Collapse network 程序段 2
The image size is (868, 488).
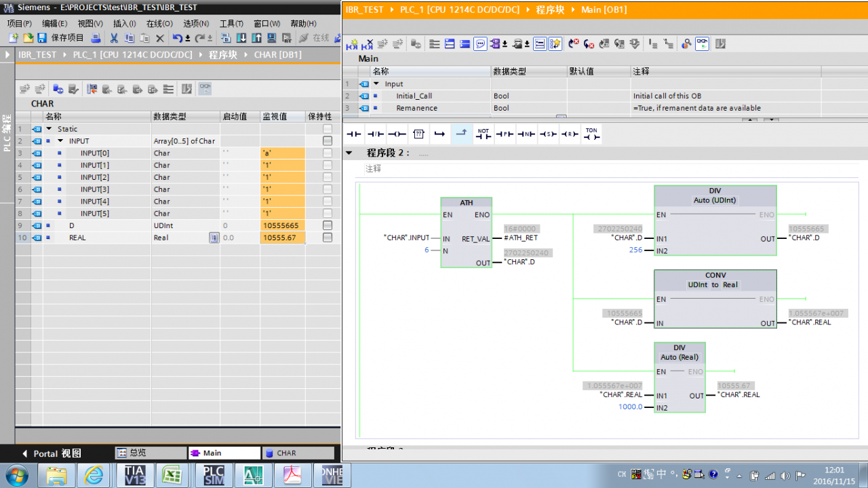(349, 153)
